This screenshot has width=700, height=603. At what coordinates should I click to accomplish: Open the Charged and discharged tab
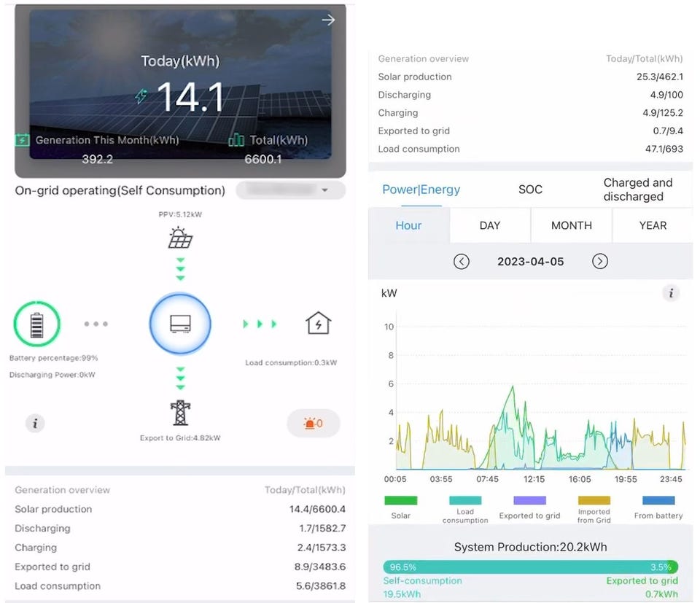637,190
